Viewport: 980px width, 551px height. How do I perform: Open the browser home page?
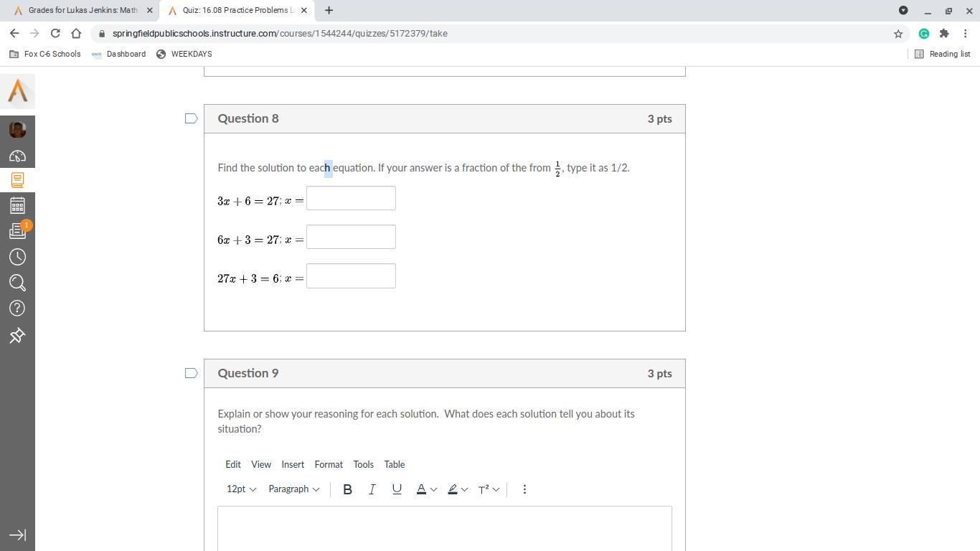(76, 34)
